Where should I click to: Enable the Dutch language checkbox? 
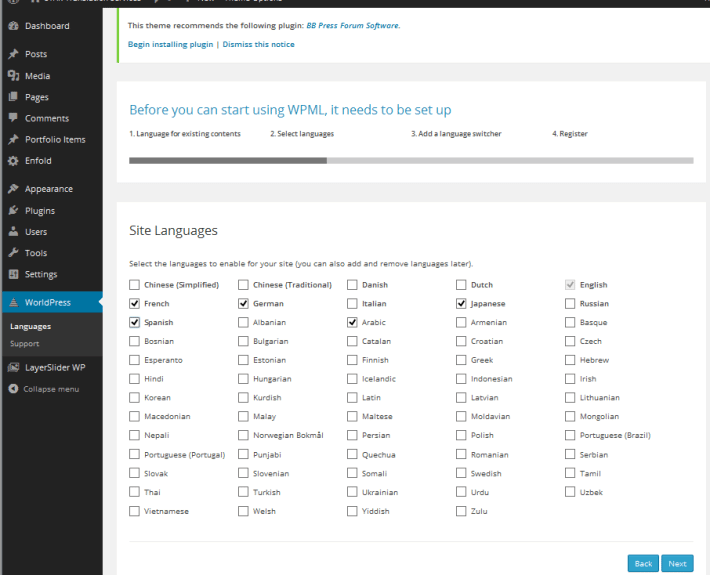coord(461,285)
